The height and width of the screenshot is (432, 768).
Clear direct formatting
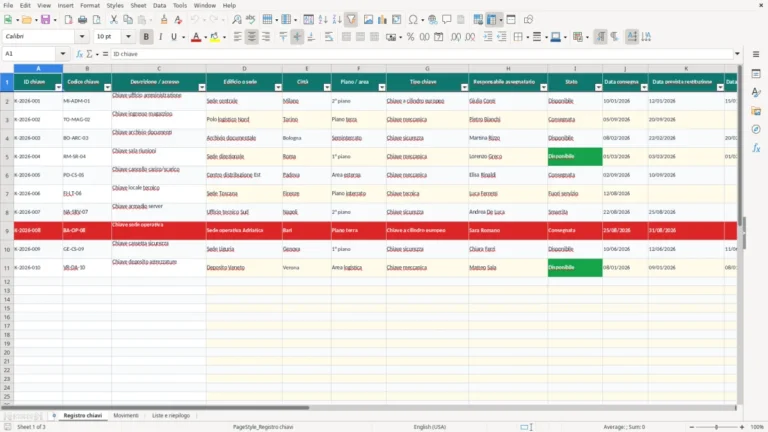(178, 20)
